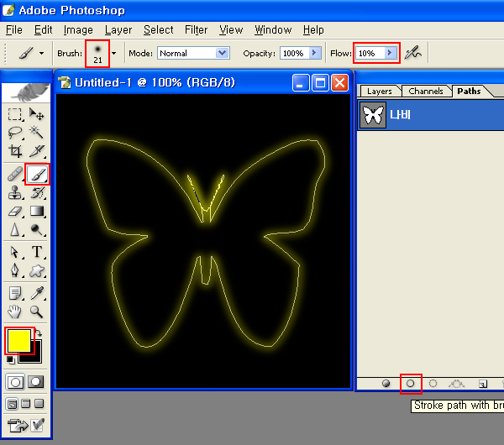Image resolution: width=504 pixels, height=445 pixels.
Task: Select the 나비 path thumbnail
Action: pyautogui.click(x=373, y=115)
